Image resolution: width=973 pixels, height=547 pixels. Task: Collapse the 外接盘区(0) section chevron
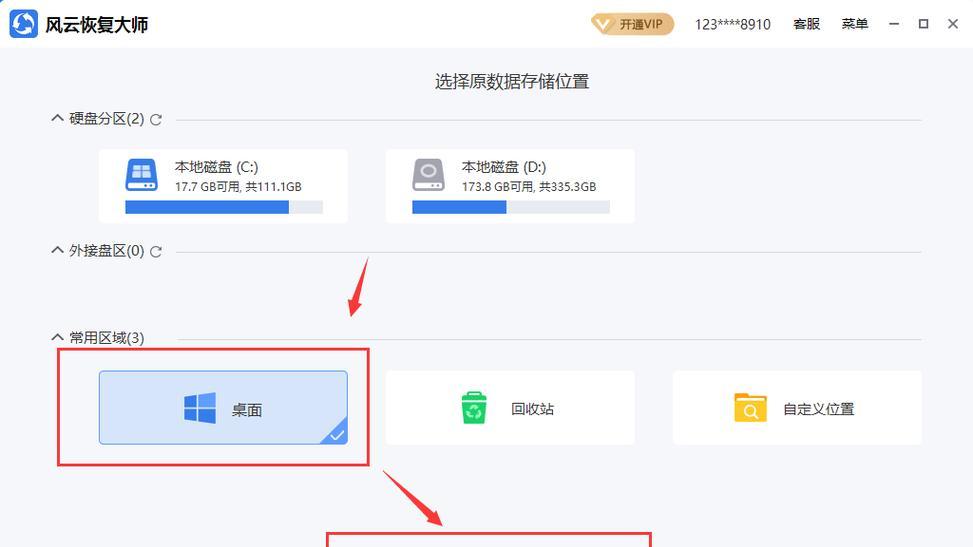click(57, 250)
